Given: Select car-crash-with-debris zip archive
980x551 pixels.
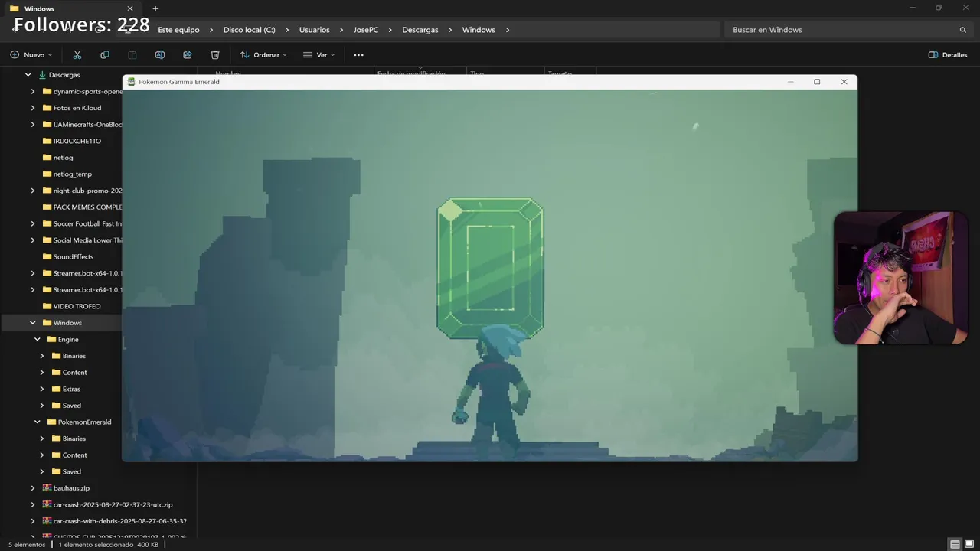Looking at the screenshot, I should click(x=119, y=521).
